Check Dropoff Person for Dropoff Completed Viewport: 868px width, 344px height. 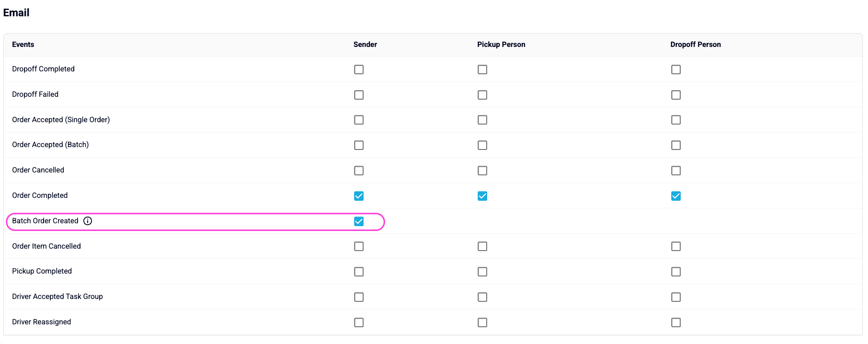coord(676,69)
